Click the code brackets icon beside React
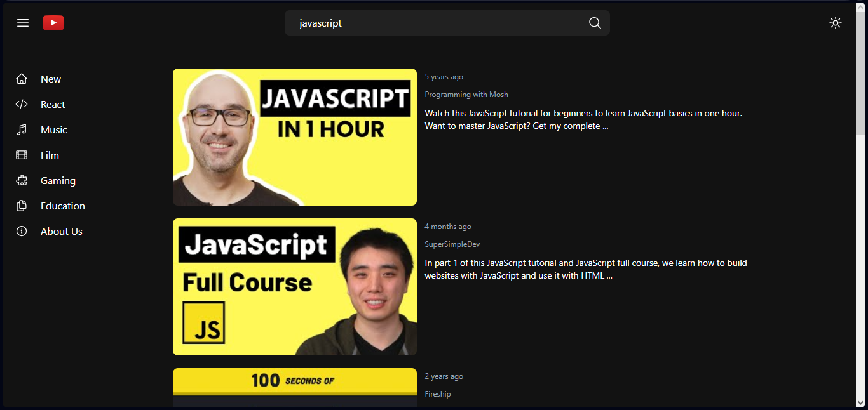The image size is (868, 410). tap(22, 104)
